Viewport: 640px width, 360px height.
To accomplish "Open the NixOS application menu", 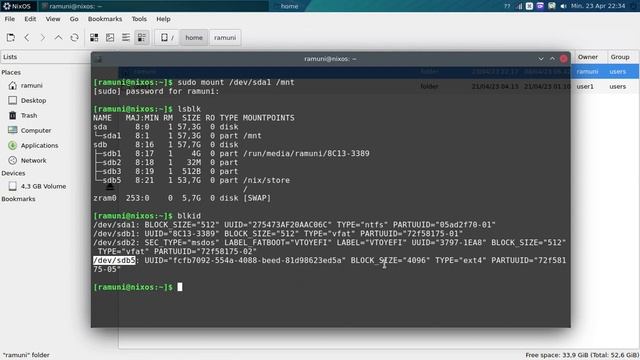I will coord(17,6).
